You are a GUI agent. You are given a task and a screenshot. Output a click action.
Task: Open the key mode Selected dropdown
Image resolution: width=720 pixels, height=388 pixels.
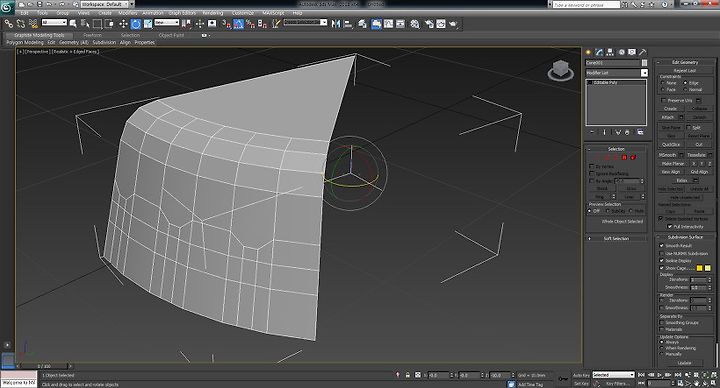coord(613,375)
